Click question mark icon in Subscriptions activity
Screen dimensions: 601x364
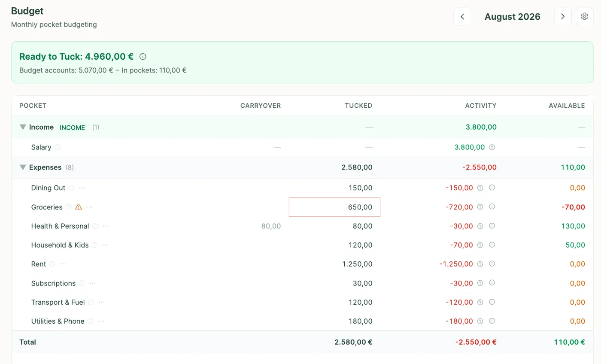[x=480, y=283]
